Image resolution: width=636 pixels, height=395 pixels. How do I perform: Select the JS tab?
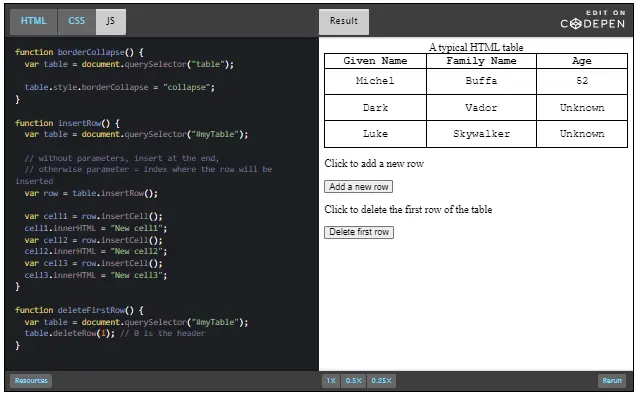point(111,21)
